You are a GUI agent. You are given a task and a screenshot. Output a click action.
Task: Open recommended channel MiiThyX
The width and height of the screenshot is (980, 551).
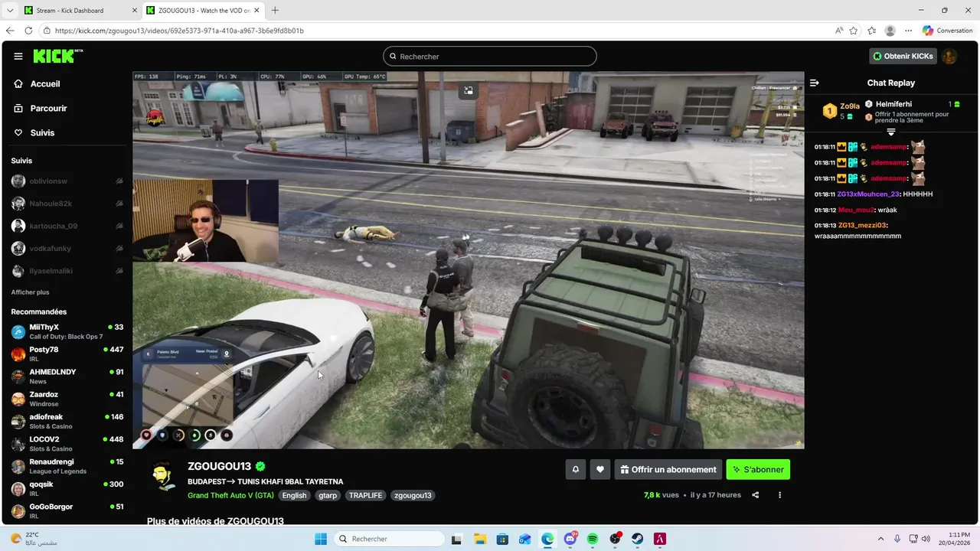[x=67, y=331]
